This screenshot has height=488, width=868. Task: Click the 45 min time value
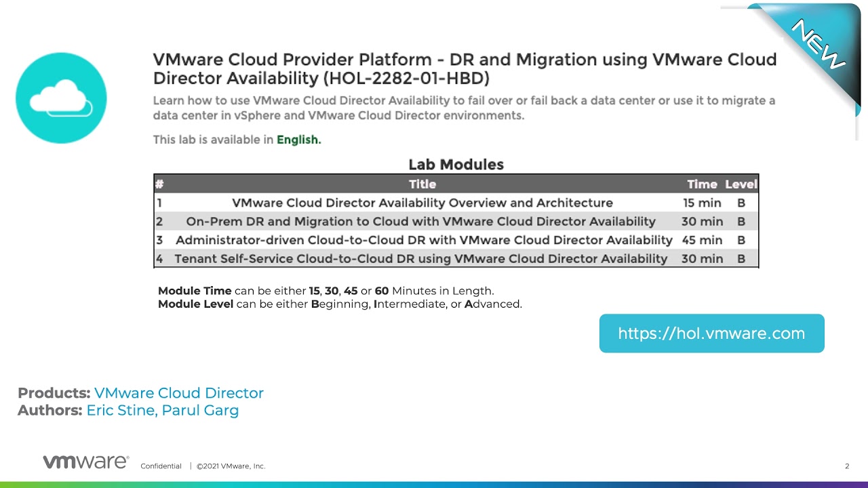click(x=702, y=240)
